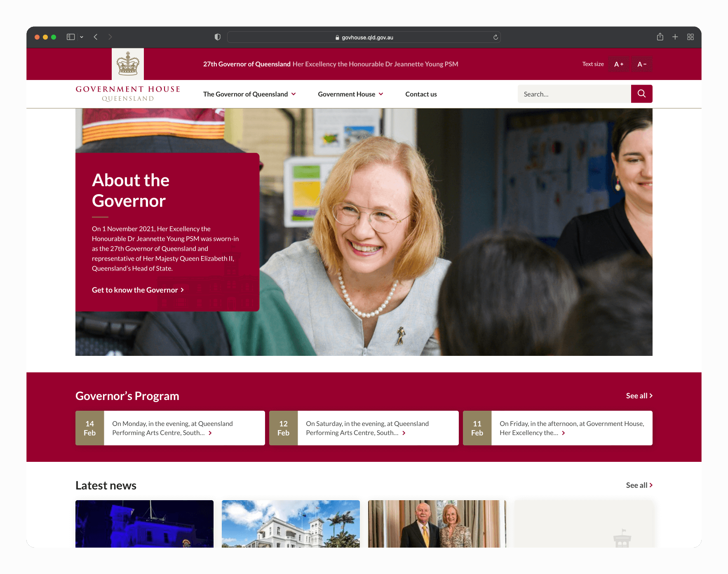
Task: Toggle the Safari sidebar icon
Action: 71,37
